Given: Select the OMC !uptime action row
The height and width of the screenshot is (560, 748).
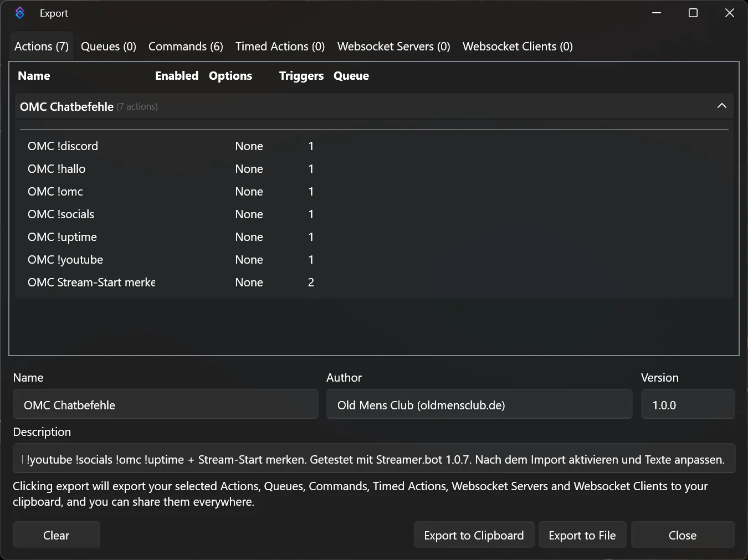Looking at the screenshot, I should point(374,237).
